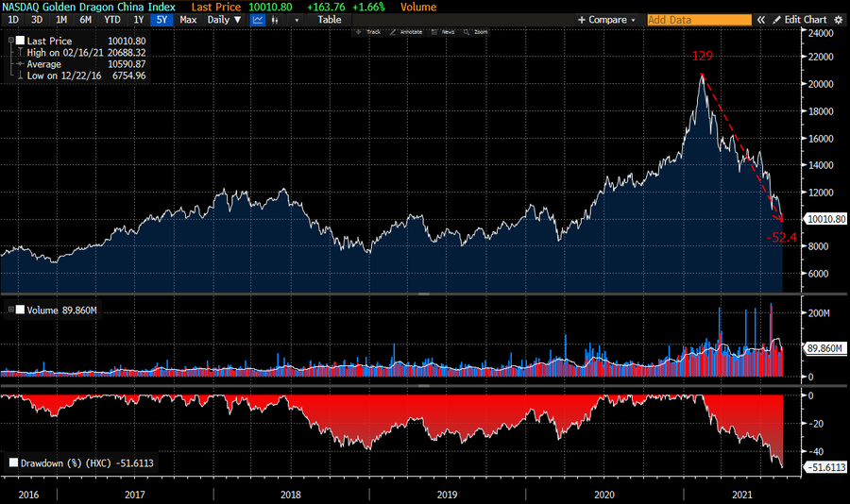Click the 89.860M volume axis label
This screenshot has width=850, height=504.
coord(824,348)
